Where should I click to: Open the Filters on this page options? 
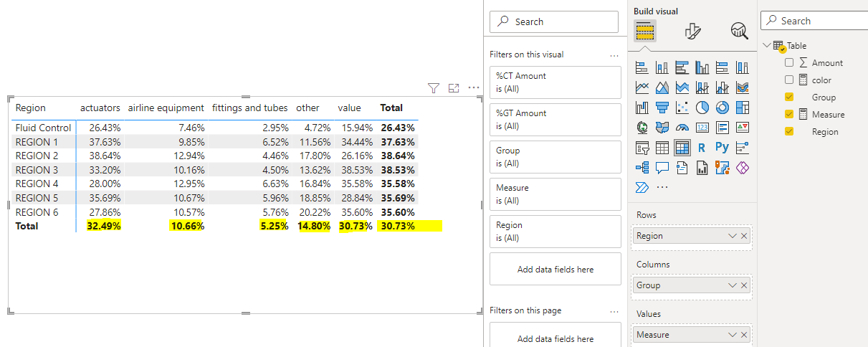click(614, 311)
